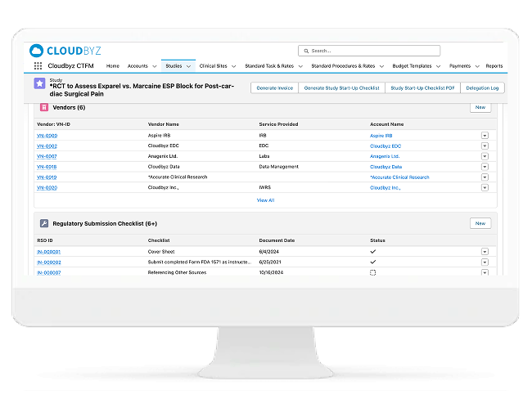532x408 pixels.
Task: Click New button in Regulatory Submission Checklist
Action: (x=480, y=223)
